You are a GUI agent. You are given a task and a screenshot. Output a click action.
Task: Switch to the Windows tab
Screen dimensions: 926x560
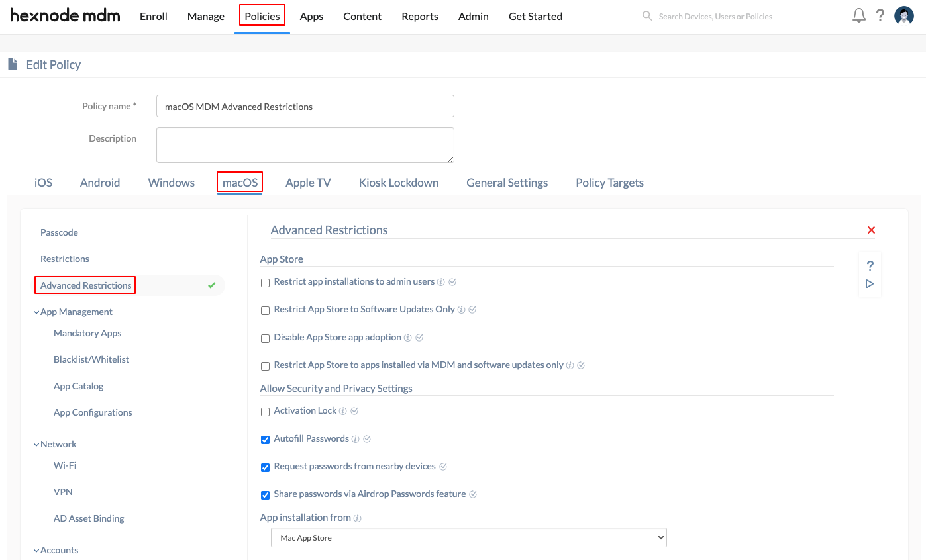(172, 183)
